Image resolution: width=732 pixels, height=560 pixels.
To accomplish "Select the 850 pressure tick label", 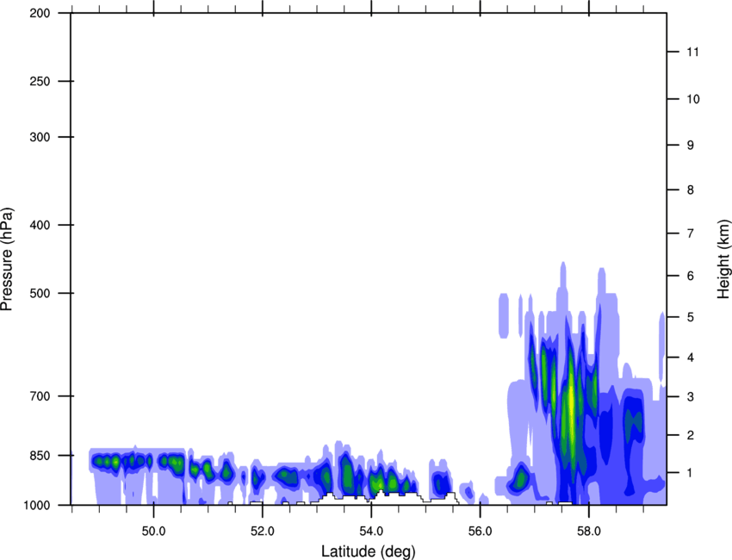I will (40, 455).
